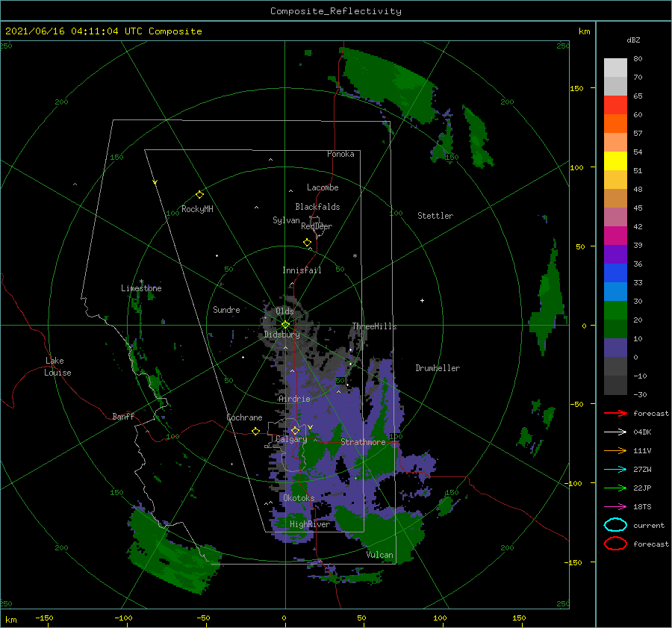The image size is (672, 628).
Task: Click the 42 dBZ pink legend swatch
Action: [615, 217]
